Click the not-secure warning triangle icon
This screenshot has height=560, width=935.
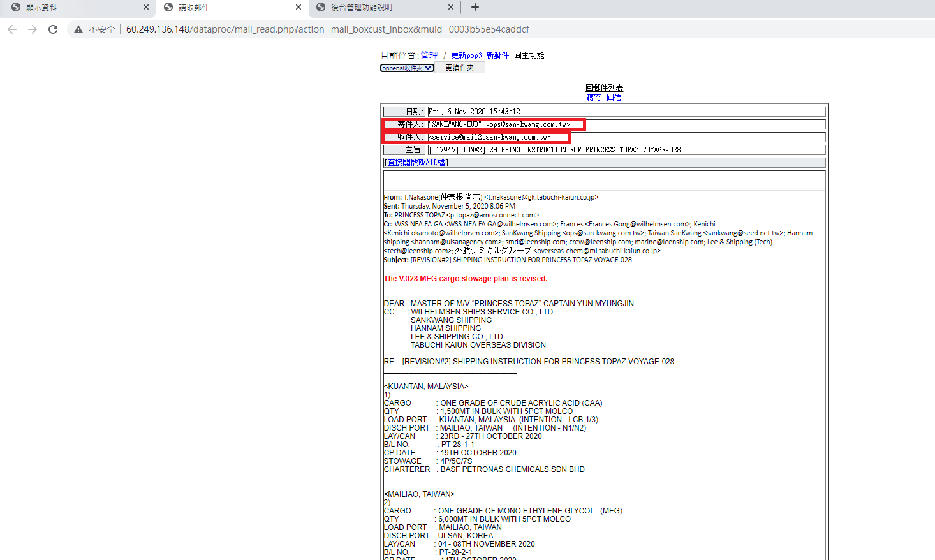click(78, 29)
